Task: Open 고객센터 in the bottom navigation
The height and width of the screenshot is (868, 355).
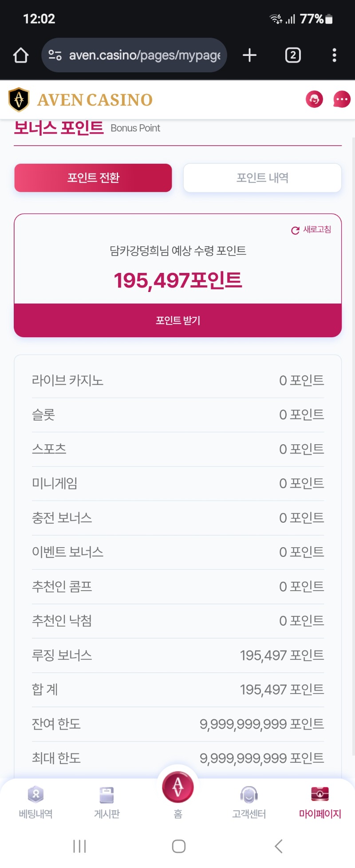Action: pos(249,801)
